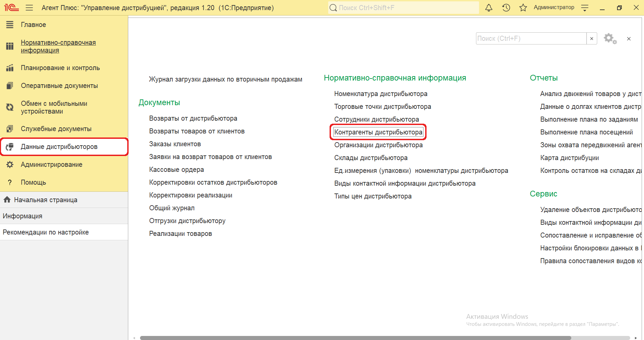This screenshot has width=644, height=340.
Task: Open Помощь section
Action: 64,182
